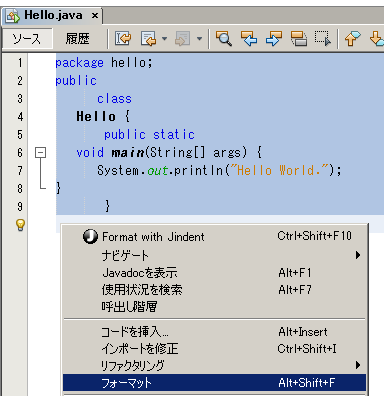384x400 pixels.
Task: Select コードを挿入... menu item
Action: pyautogui.click(x=215, y=332)
